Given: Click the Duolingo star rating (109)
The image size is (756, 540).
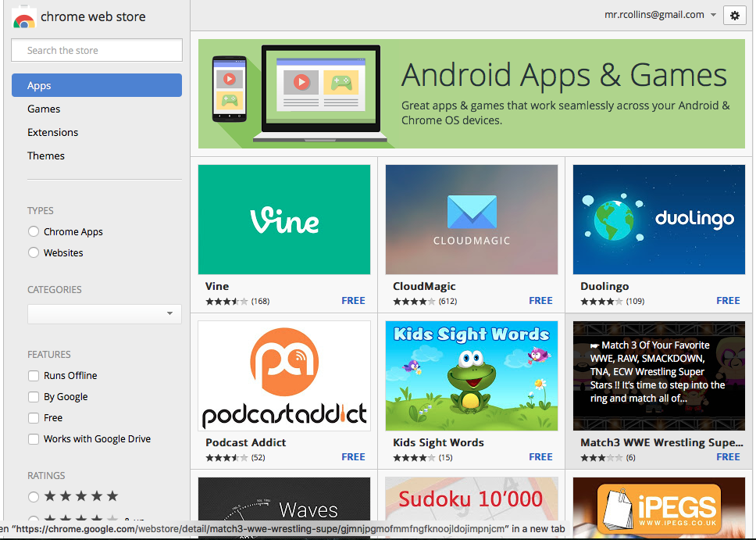Looking at the screenshot, I should tap(612, 302).
